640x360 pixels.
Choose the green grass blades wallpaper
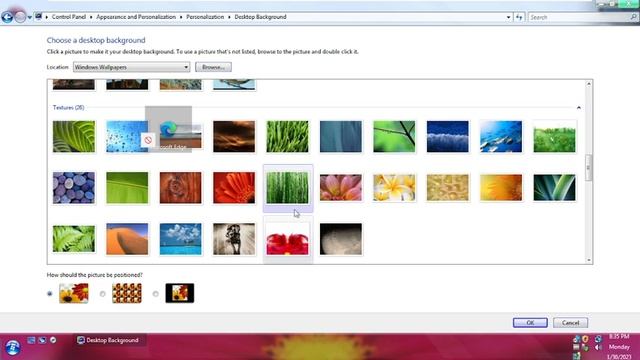[x=287, y=136]
